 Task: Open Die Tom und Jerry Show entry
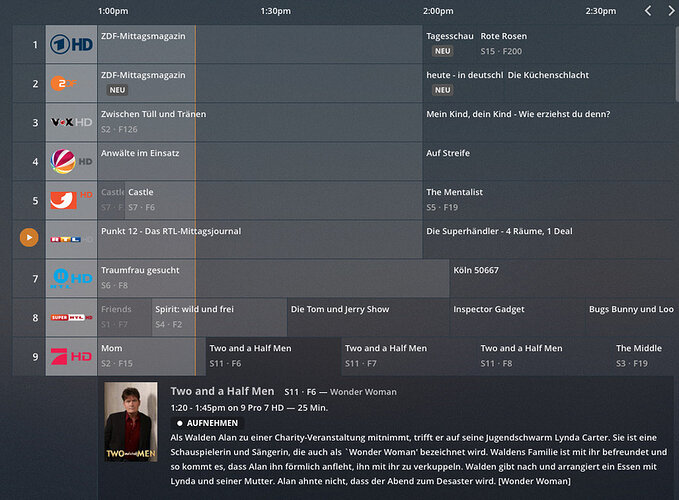[368, 317]
